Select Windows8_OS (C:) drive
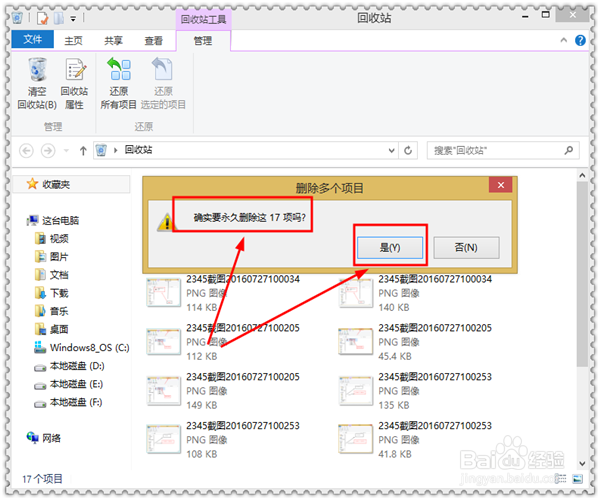 point(82,347)
